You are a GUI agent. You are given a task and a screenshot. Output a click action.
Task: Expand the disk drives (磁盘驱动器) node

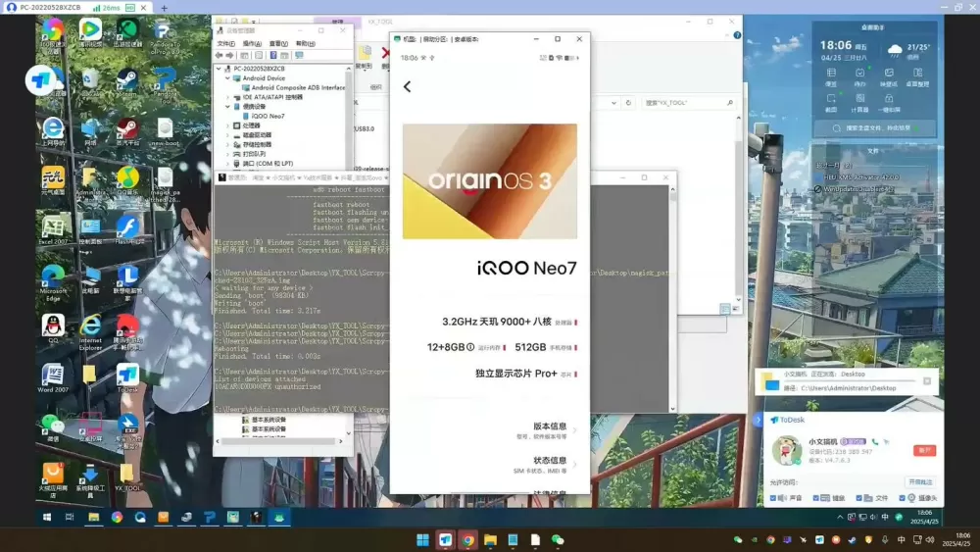227,135
